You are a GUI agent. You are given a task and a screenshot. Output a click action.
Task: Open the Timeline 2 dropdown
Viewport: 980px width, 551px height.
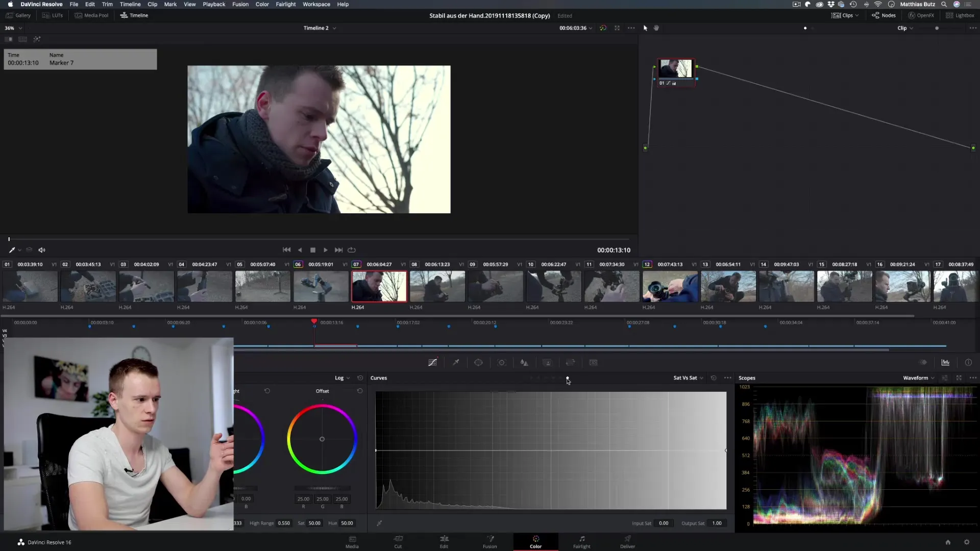pyautogui.click(x=320, y=28)
